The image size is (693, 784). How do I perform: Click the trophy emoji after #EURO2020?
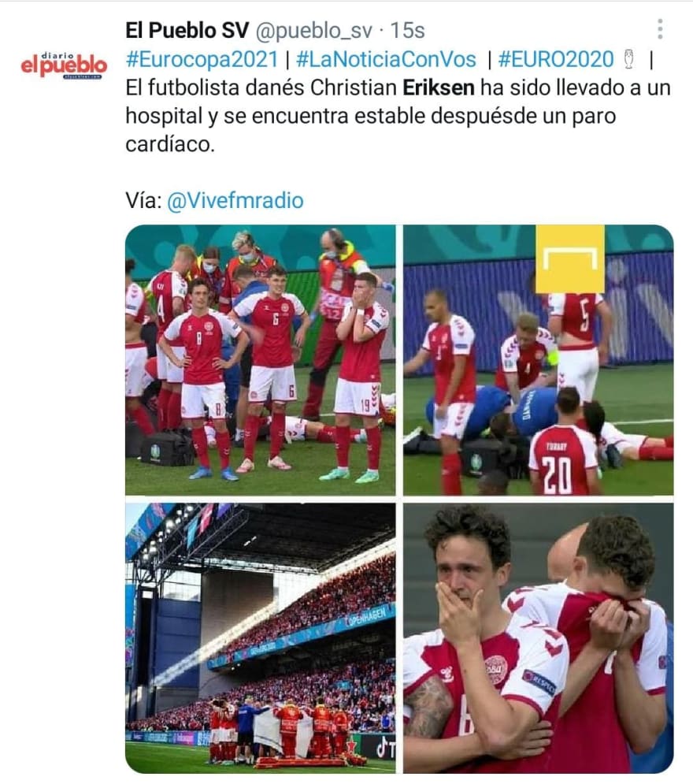pos(629,59)
